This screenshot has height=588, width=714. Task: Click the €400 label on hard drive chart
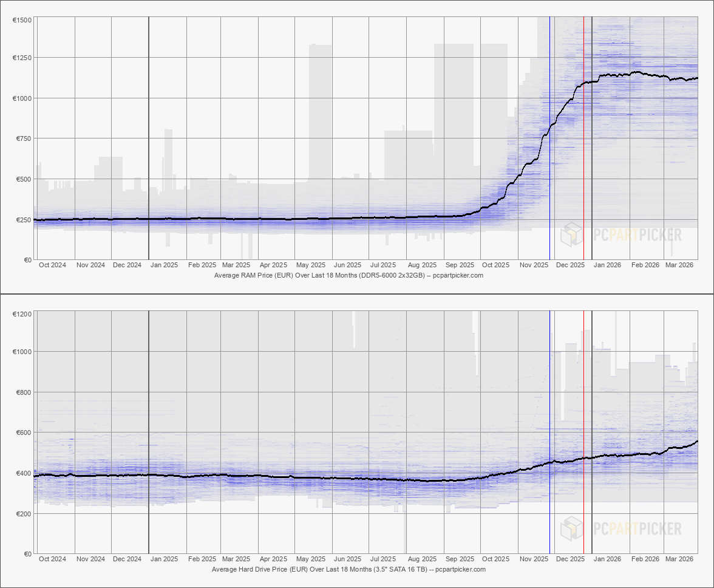[23, 473]
